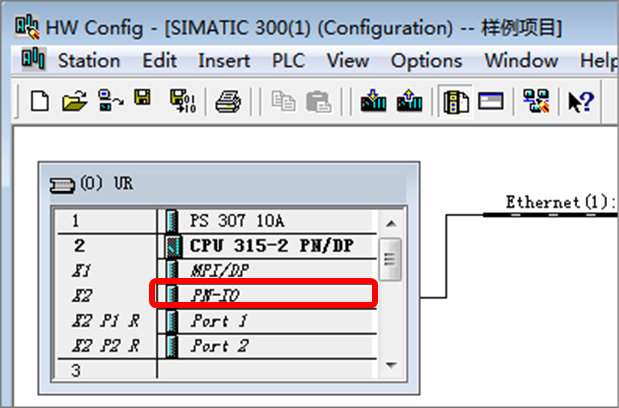Open the View menu
Image resolution: width=619 pixels, height=408 pixels.
pos(348,61)
